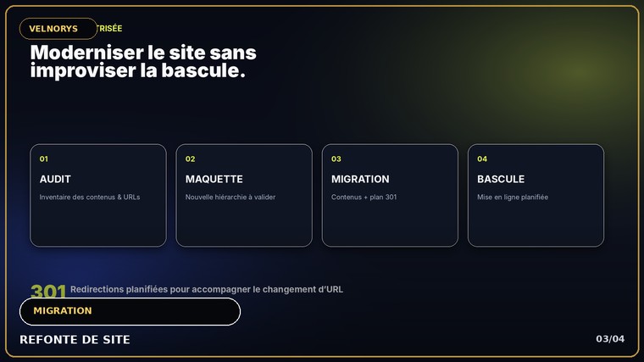644x362 pixels.
Task: Select the headline "Moderniser le site sans improviser"
Action: [143, 62]
